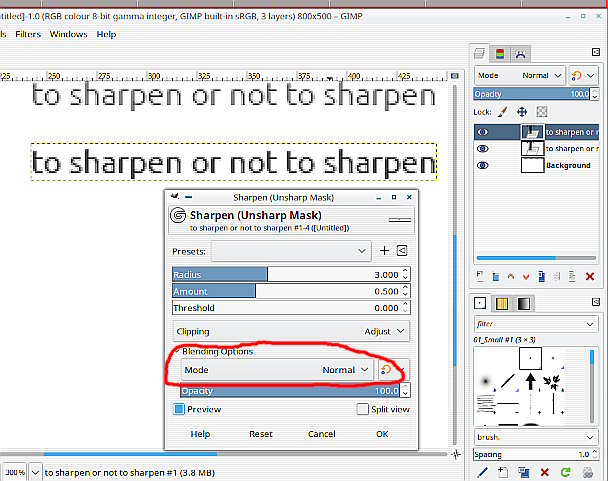Raise the selected layer one step

pyautogui.click(x=511, y=276)
